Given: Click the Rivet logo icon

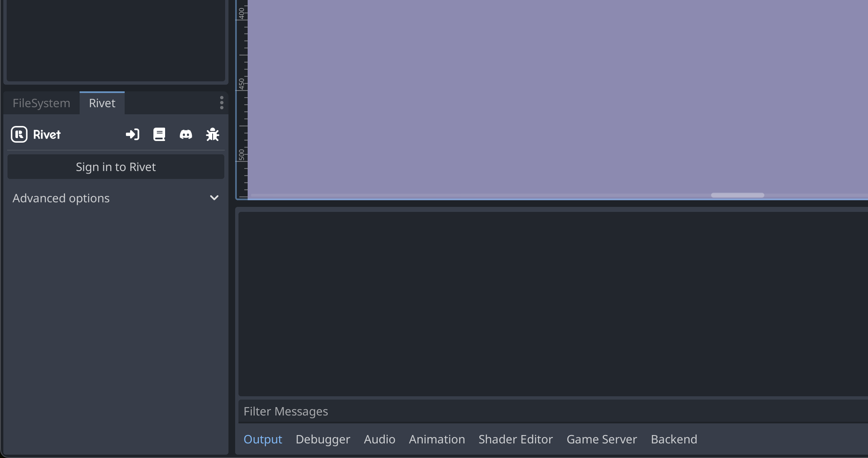Looking at the screenshot, I should click(x=20, y=134).
